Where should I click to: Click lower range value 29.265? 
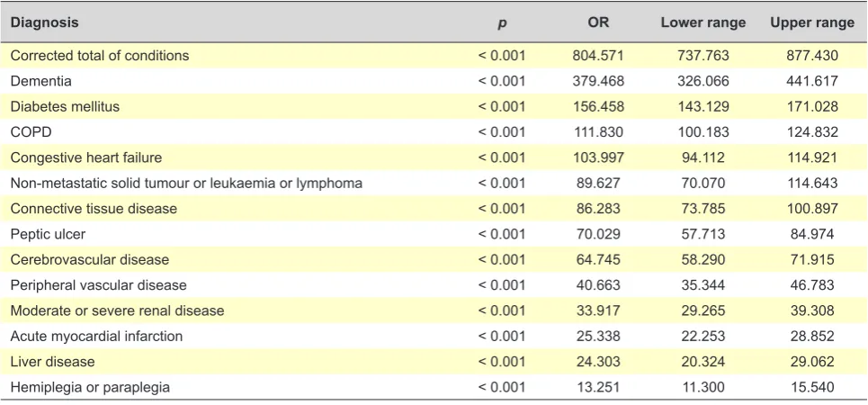[x=703, y=310]
